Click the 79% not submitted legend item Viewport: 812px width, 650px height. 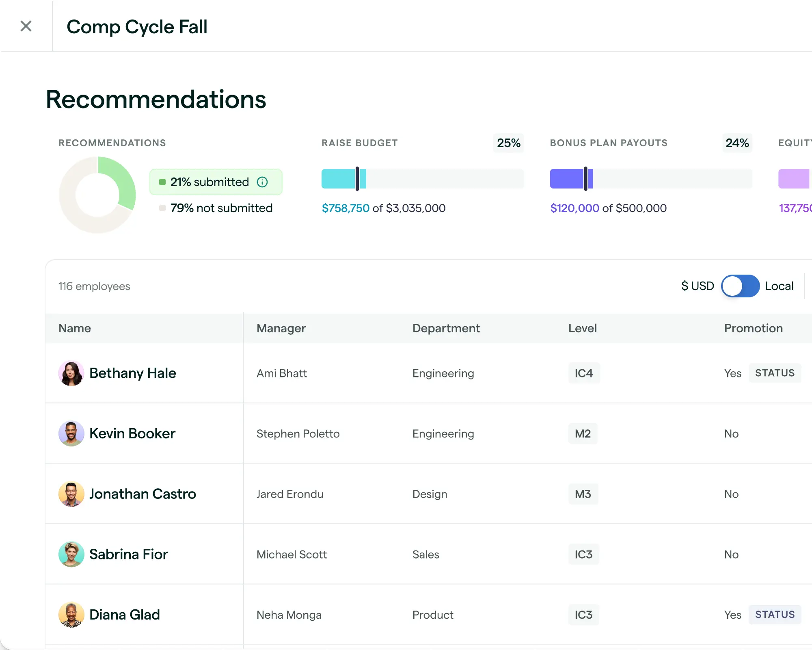pyautogui.click(x=221, y=208)
